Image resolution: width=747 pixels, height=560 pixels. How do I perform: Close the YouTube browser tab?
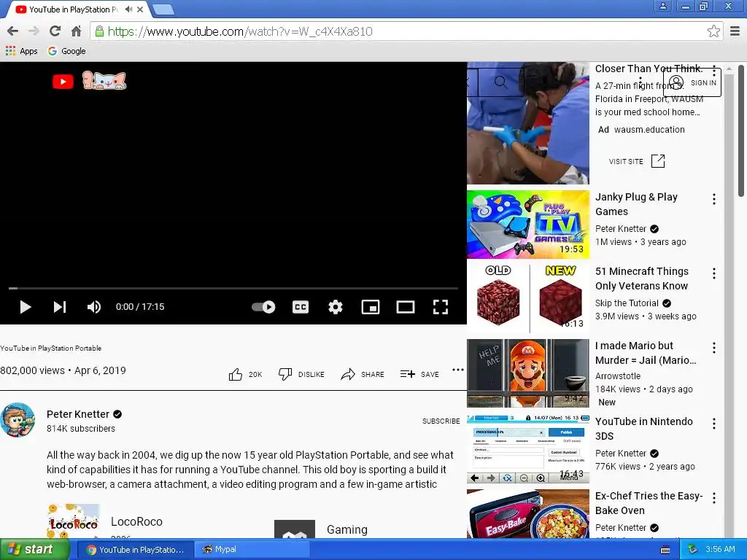(140, 9)
